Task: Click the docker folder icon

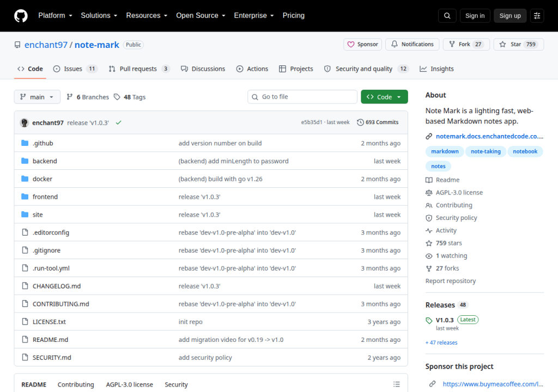Action: pyautogui.click(x=25, y=179)
